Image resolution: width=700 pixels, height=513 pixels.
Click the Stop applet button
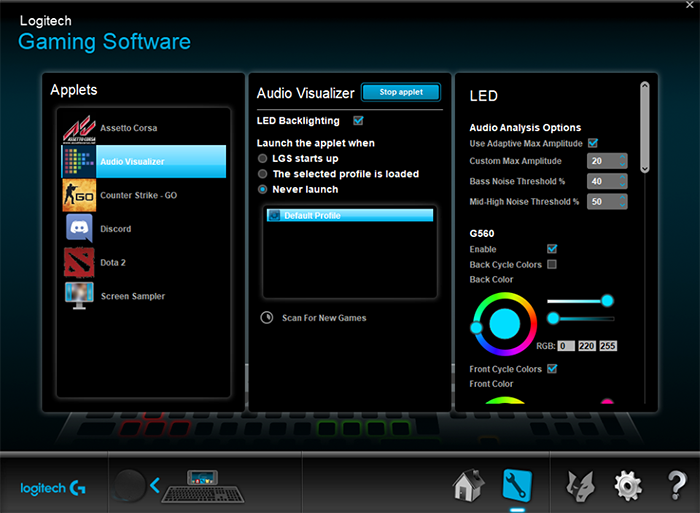click(x=401, y=92)
